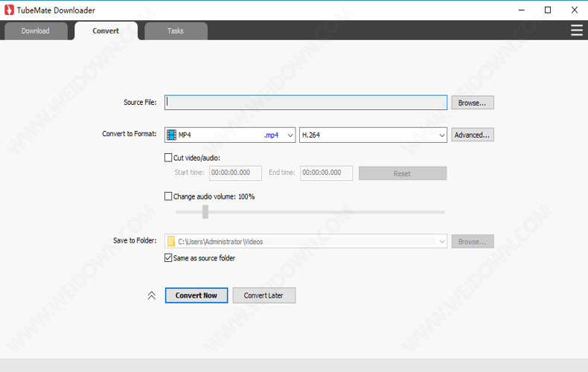Viewport: 588px width, 372px height.
Task: Browse for a source file
Action: click(x=473, y=103)
